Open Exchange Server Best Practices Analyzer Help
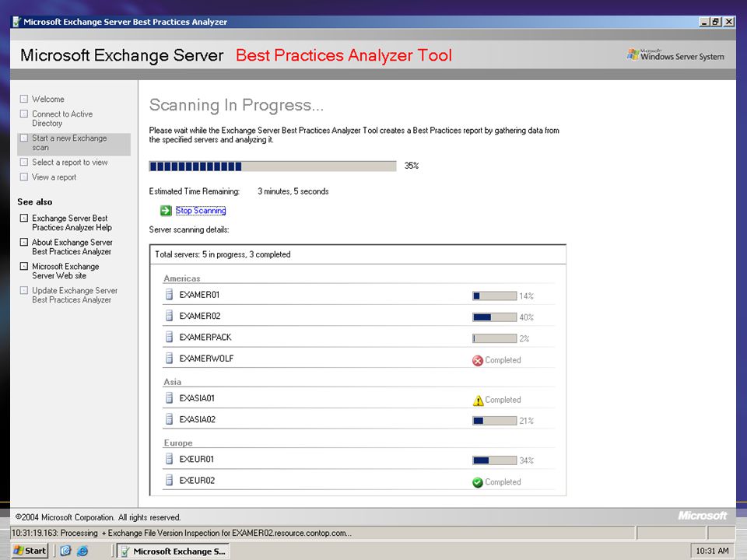747x560 pixels. [72, 223]
